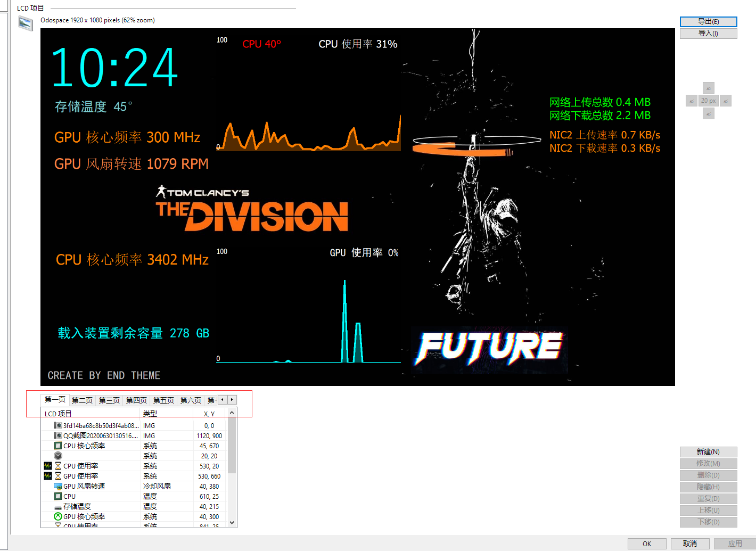756x551 pixels.
Task: Select GPU 核心频率 300 MHz in the preview
Action: 127,137
